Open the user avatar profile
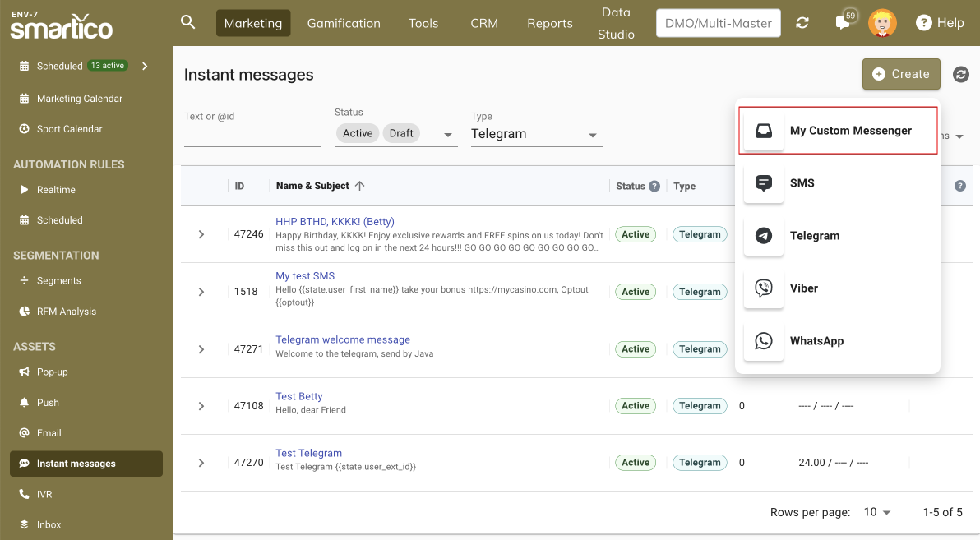 pyautogui.click(x=882, y=23)
